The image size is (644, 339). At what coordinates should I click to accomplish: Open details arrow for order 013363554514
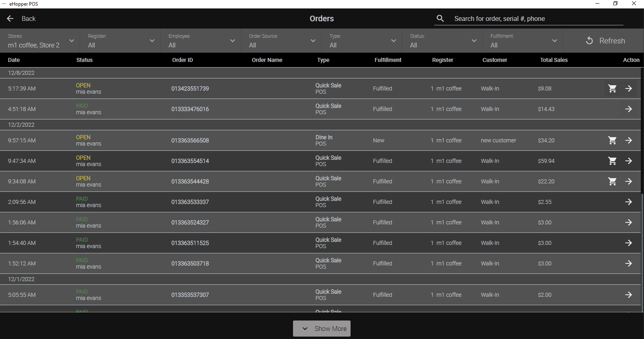pos(629,161)
